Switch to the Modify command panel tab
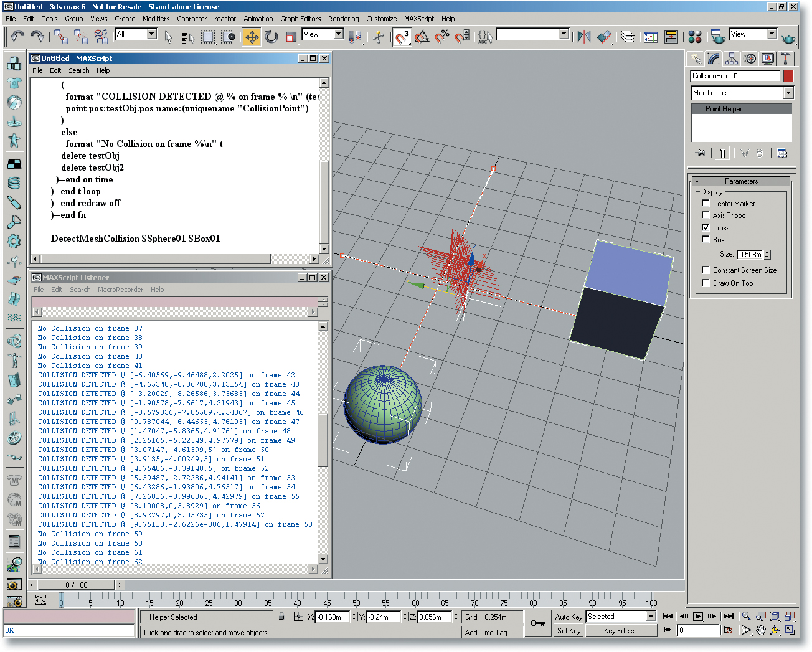The image size is (812, 652). pos(714,59)
